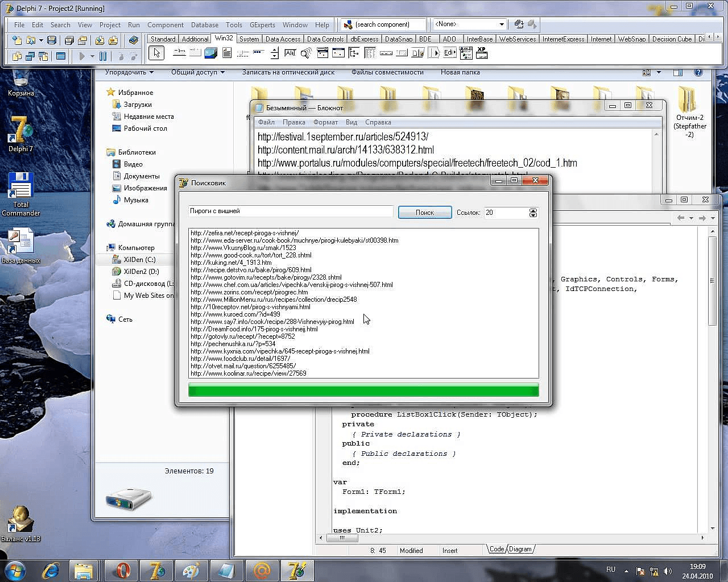Screen dimensions: 728x582
Task: Open the Delphi 7 desktop shortcut
Action: (x=20, y=135)
